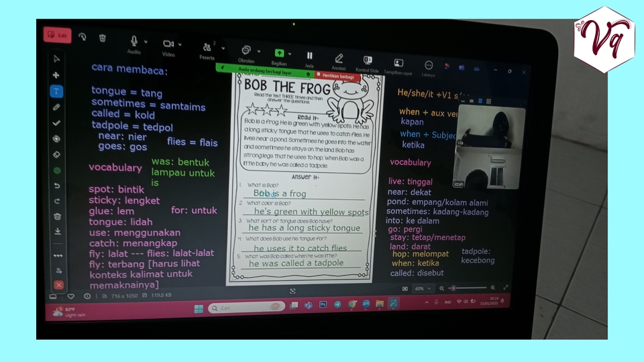The height and width of the screenshot is (362, 644).
Task: Open the Windows Start button
Action: click(199, 308)
